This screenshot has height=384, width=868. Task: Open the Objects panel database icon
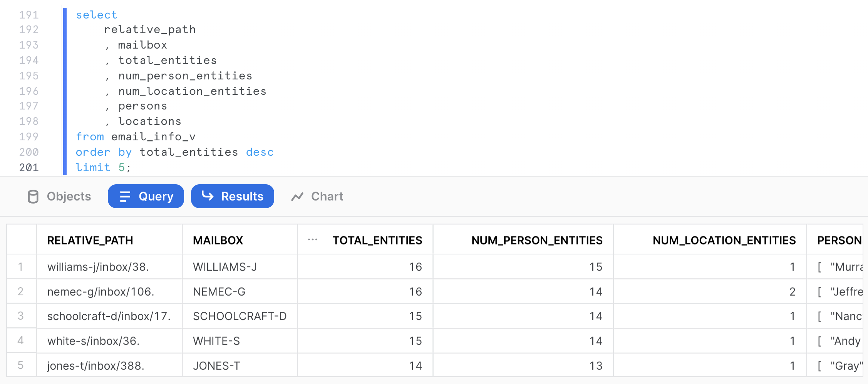(x=33, y=197)
